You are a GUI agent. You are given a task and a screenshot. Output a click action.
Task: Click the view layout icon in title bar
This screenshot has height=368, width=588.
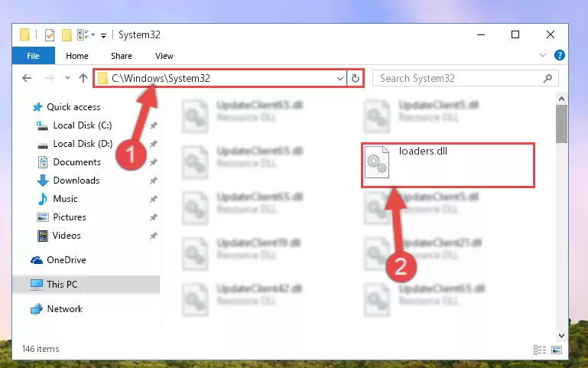[x=83, y=35]
